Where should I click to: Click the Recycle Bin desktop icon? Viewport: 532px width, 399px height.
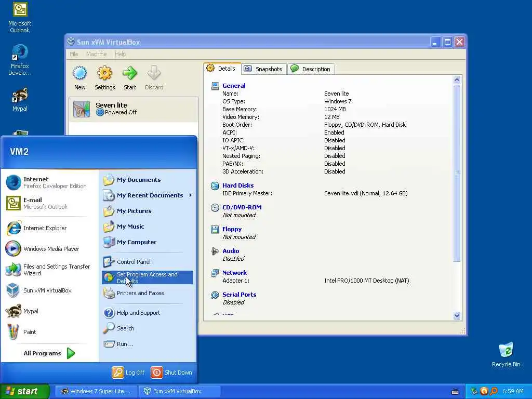pos(506,354)
